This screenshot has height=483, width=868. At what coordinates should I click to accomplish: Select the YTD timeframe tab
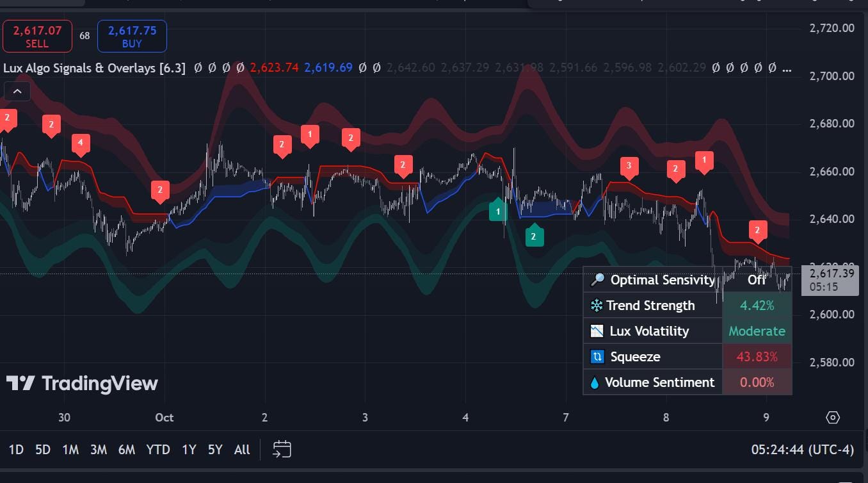click(157, 449)
